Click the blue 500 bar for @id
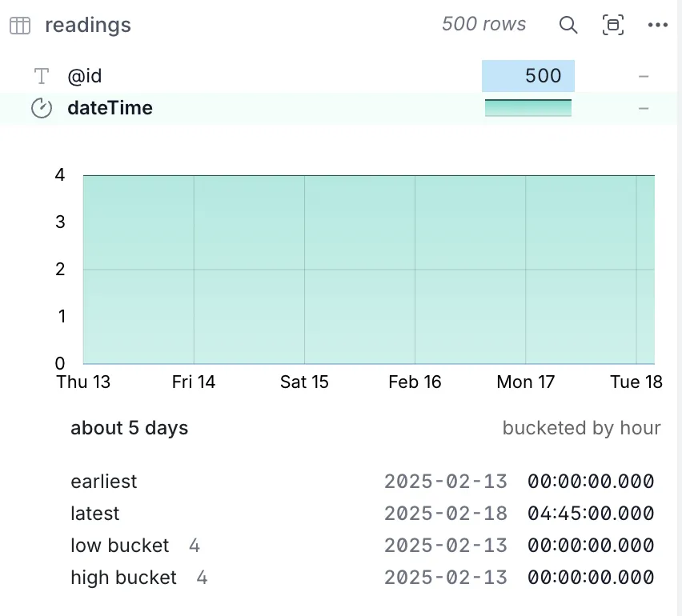 point(528,76)
